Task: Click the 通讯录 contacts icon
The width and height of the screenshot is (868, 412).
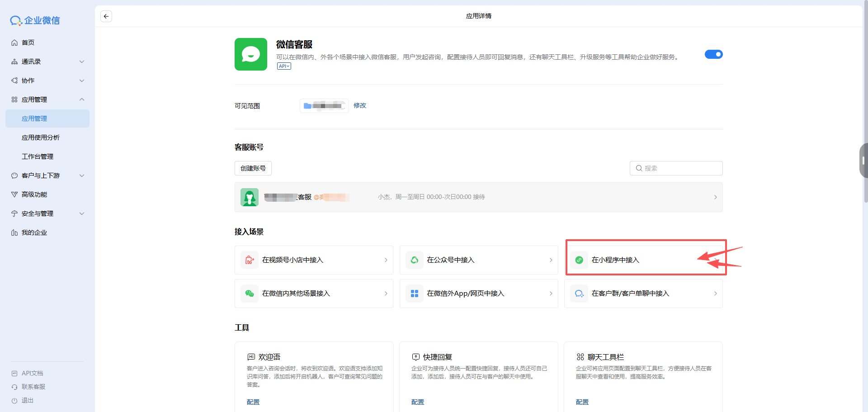Action: pyautogui.click(x=14, y=62)
